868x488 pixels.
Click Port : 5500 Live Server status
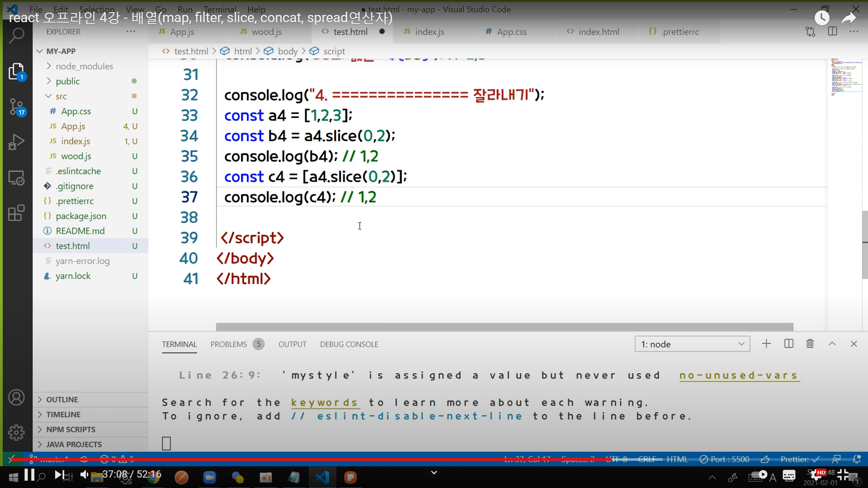(724, 459)
